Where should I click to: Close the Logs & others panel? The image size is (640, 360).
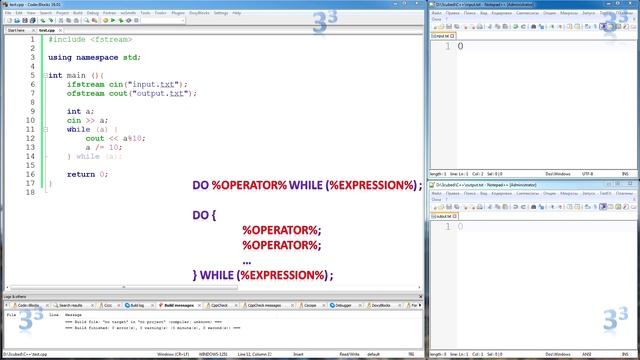[x=420, y=297]
